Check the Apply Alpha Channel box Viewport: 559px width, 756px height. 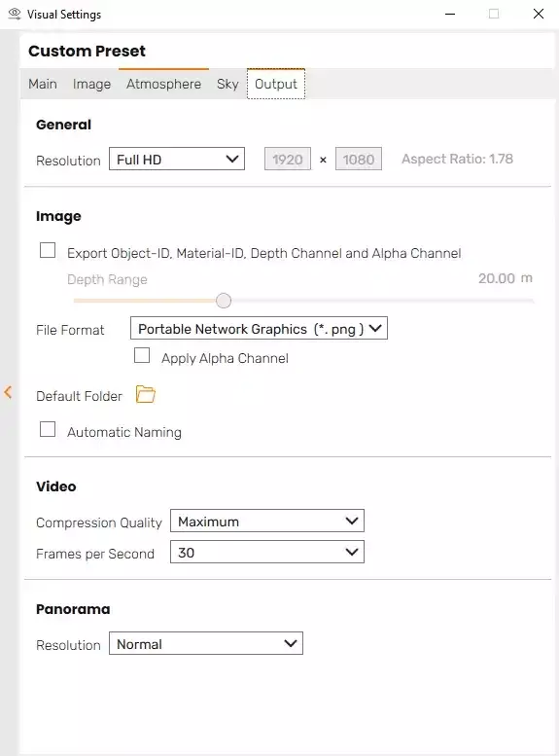pyautogui.click(x=142, y=355)
